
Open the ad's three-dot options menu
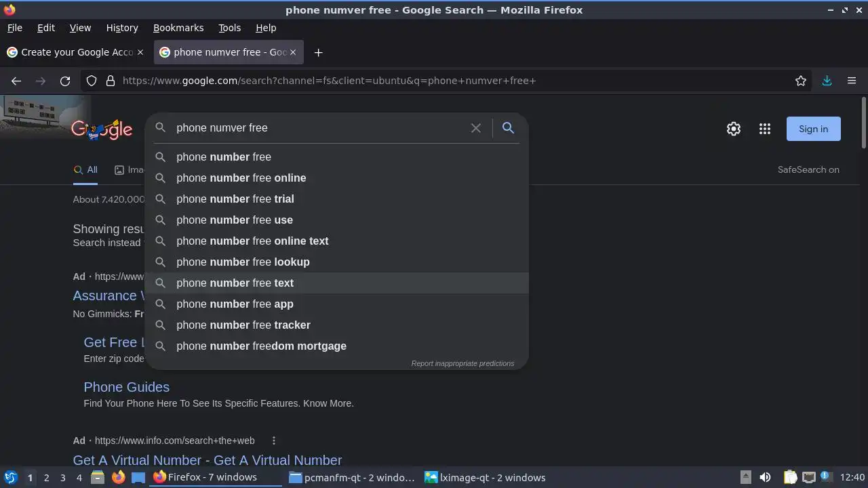[273, 441]
